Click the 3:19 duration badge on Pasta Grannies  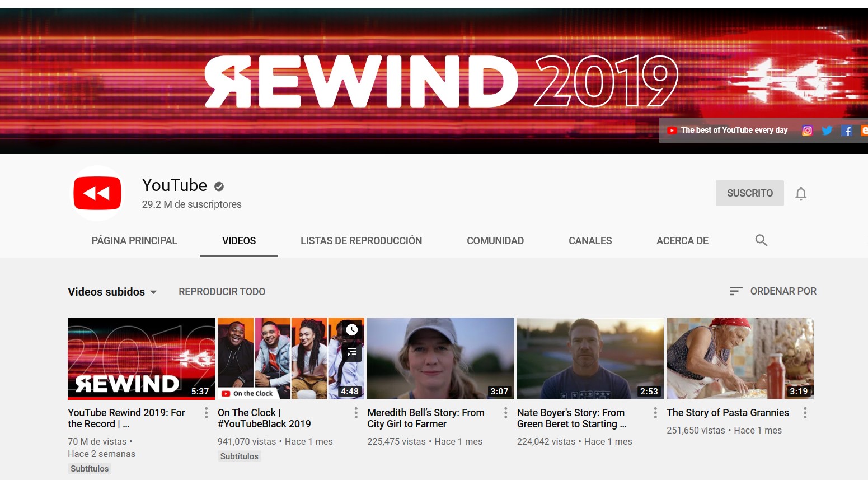point(799,392)
